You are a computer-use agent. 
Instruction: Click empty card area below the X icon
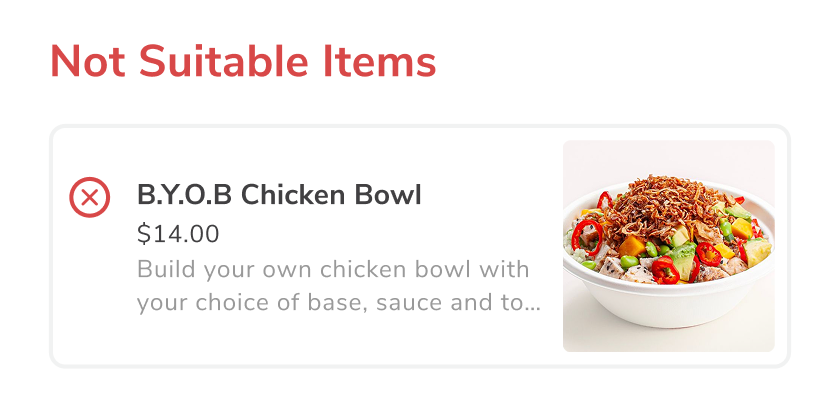(x=89, y=289)
